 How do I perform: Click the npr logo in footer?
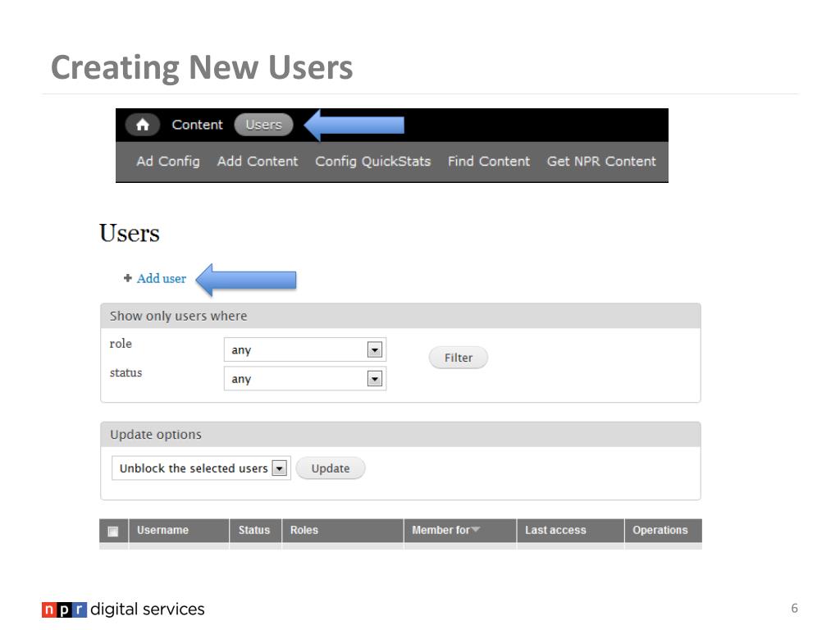(64, 609)
